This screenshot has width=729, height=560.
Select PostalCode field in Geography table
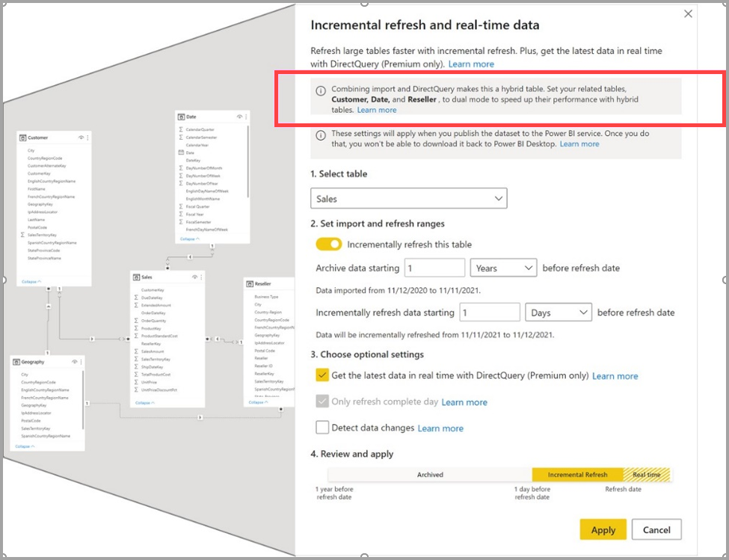[31, 421]
